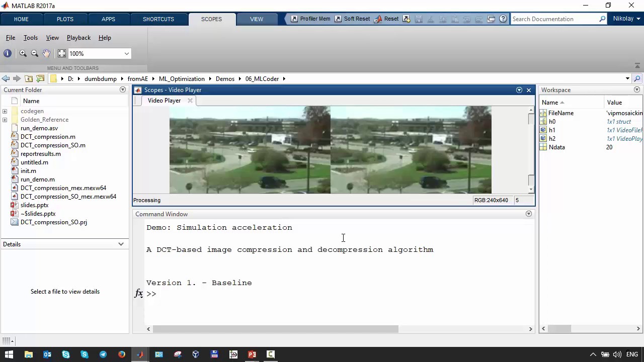Select DCT_compression_SO.m file

click(53, 145)
